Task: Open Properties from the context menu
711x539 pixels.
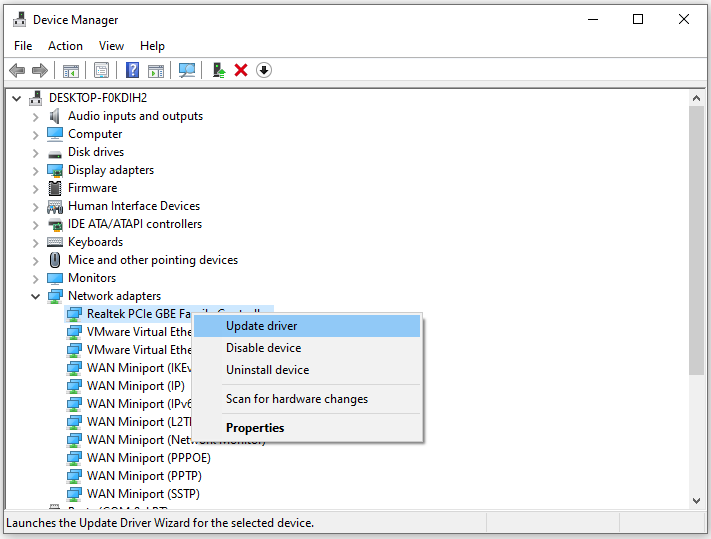Action: pos(255,428)
